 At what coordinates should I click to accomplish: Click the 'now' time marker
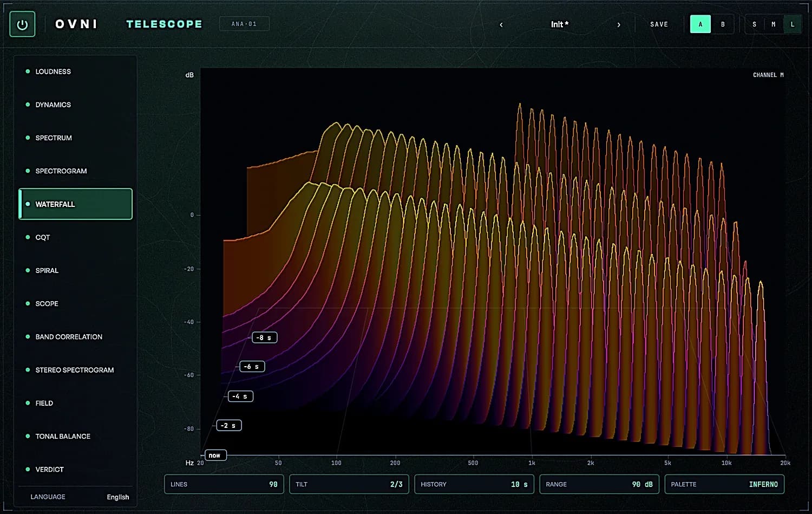click(x=215, y=456)
